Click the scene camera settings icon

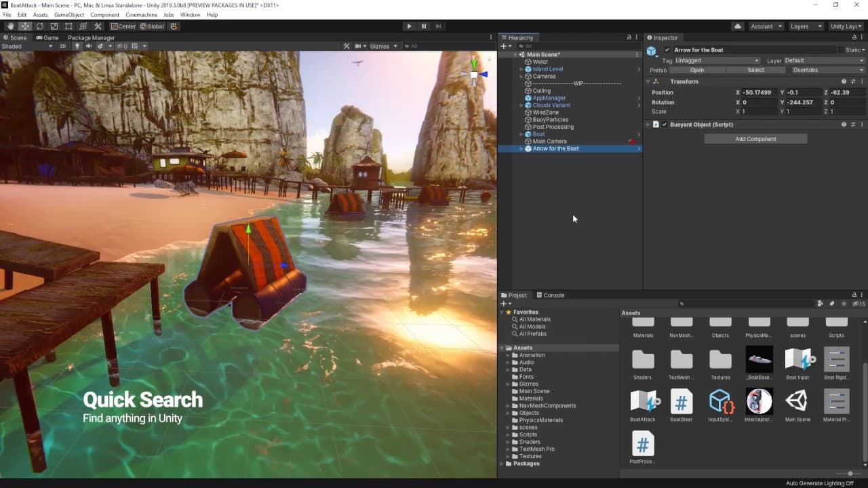point(359,46)
